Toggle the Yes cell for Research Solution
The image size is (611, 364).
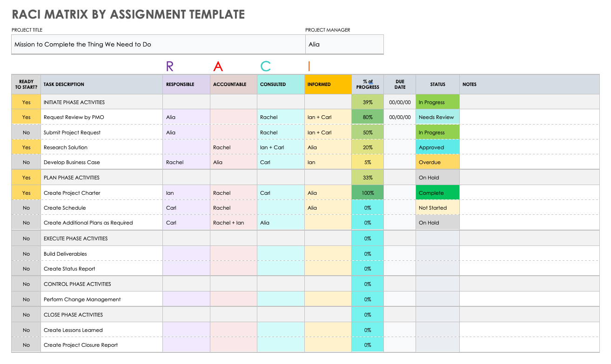point(26,147)
